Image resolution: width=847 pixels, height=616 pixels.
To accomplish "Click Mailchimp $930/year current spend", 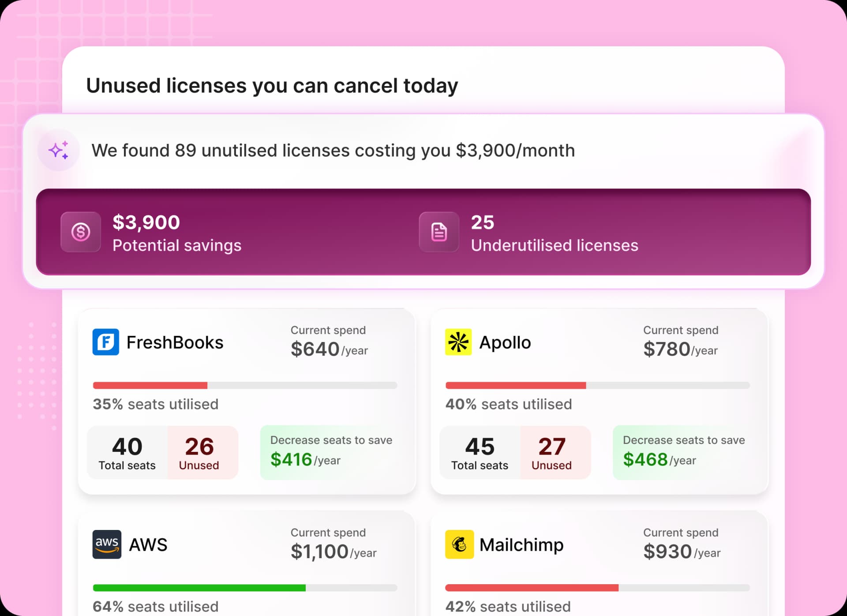I will [682, 552].
